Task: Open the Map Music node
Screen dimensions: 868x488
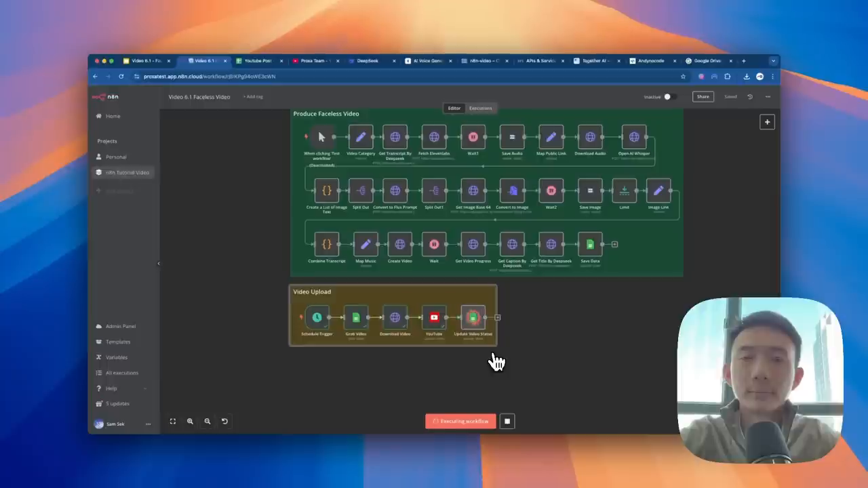Action: tap(366, 244)
